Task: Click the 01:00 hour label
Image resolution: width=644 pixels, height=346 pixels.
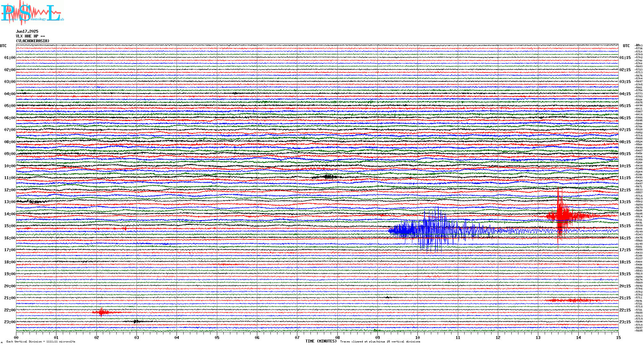Action: 10,58
